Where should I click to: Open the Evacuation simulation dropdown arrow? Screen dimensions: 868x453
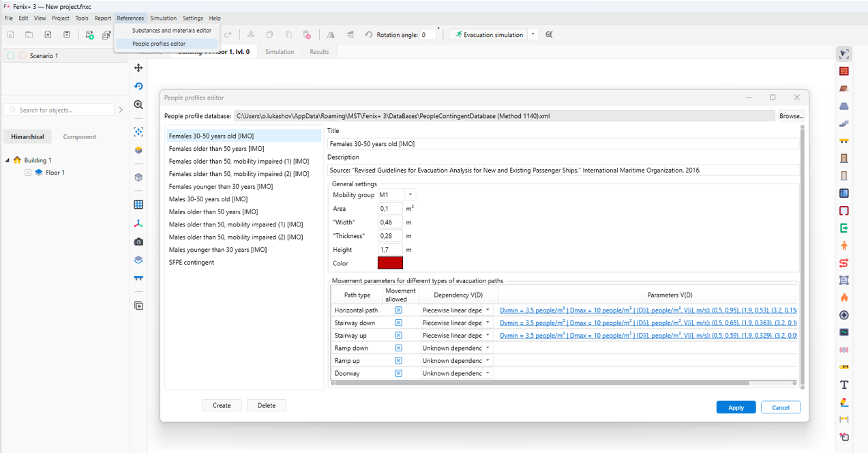pyautogui.click(x=533, y=35)
